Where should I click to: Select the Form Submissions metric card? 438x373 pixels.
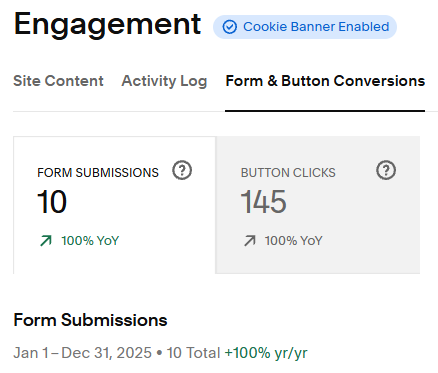[x=114, y=205]
